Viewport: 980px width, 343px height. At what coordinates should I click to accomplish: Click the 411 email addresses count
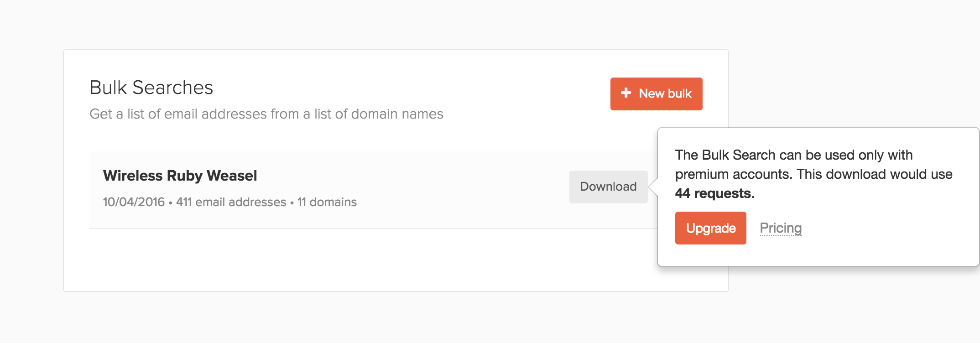coord(231,202)
